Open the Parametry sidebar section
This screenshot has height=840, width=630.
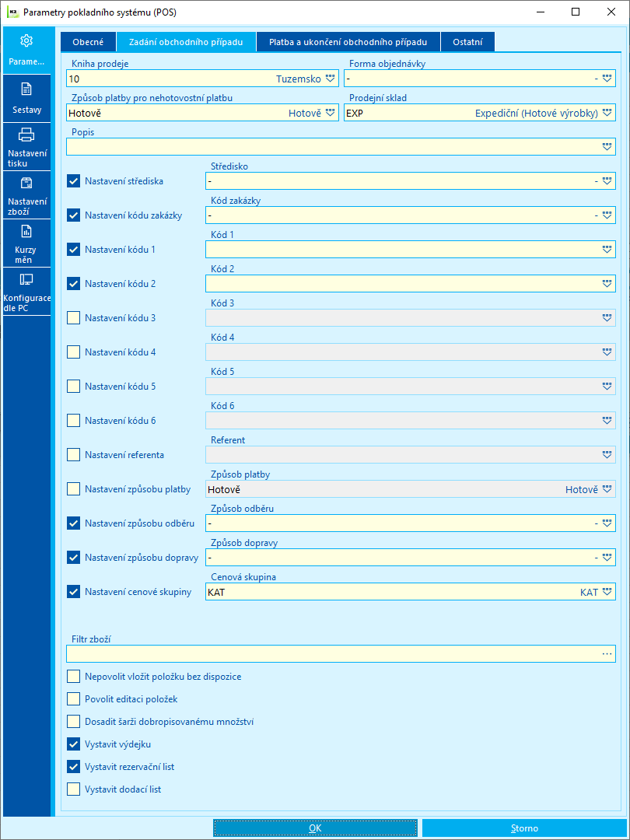(26, 51)
